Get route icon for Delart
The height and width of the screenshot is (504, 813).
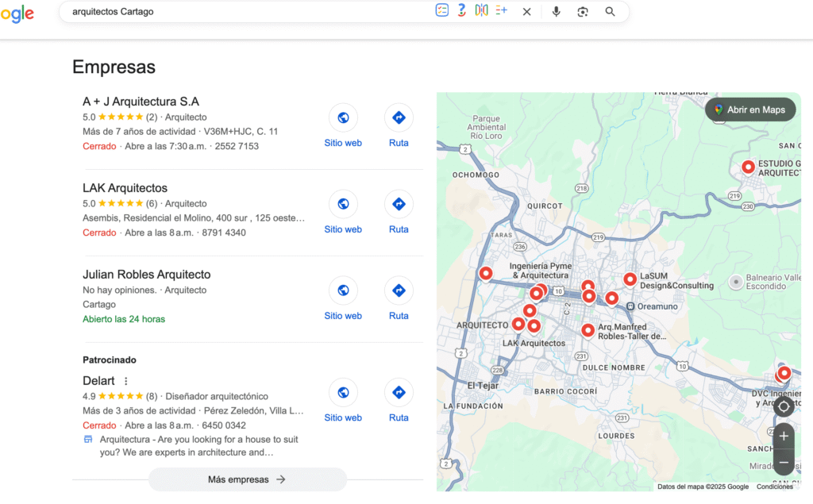399,393
